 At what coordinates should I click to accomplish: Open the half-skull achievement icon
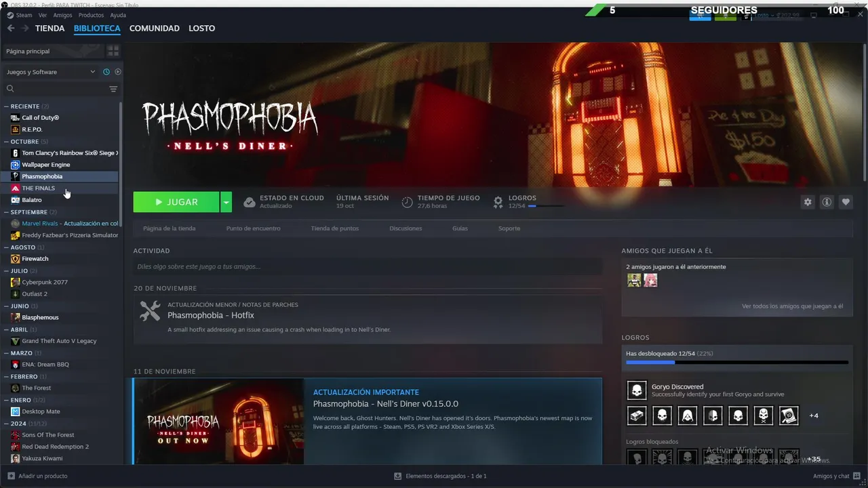tap(713, 415)
